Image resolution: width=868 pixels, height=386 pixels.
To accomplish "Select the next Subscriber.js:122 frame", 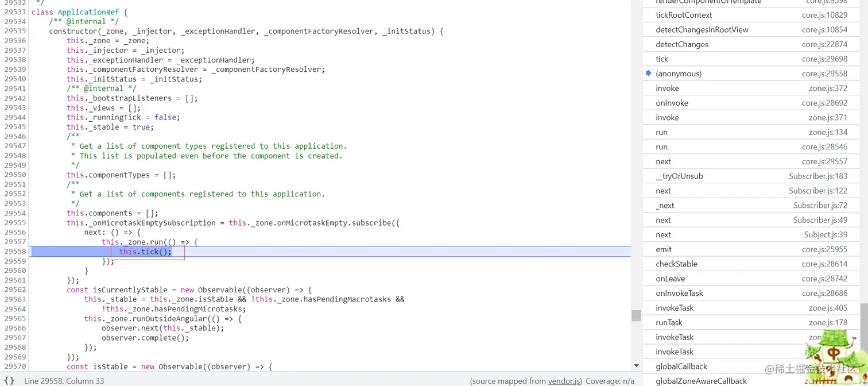I will (751, 191).
